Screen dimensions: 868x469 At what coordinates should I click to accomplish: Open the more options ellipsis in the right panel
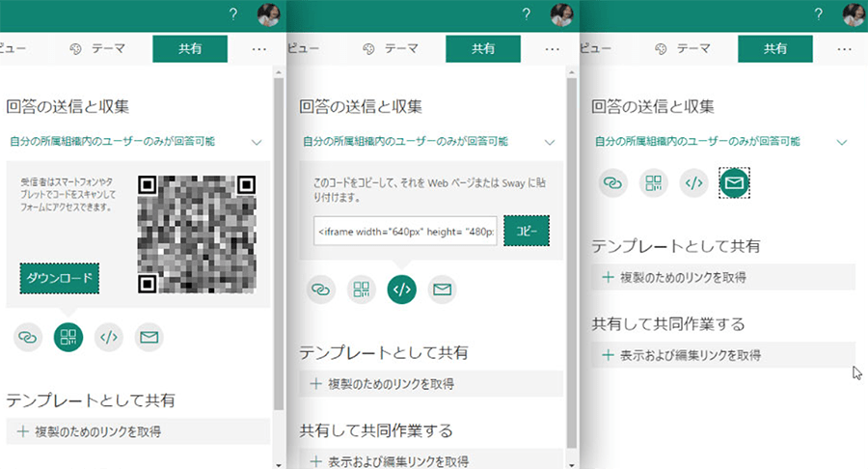(x=844, y=49)
